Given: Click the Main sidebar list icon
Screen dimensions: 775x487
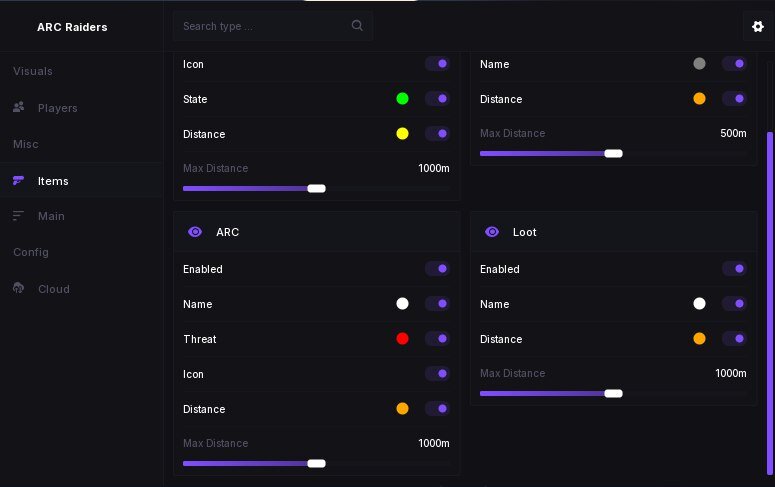Looking at the screenshot, I should coord(18,216).
